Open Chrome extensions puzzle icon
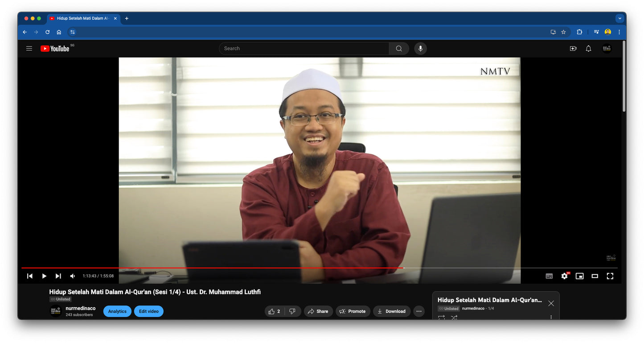Image resolution: width=644 pixels, height=343 pixels. [579, 32]
